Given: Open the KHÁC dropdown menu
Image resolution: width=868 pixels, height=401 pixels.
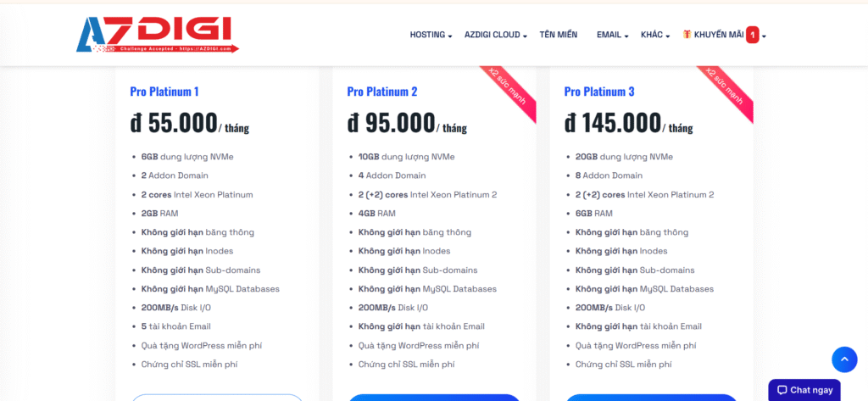Looking at the screenshot, I should pos(655,35).
